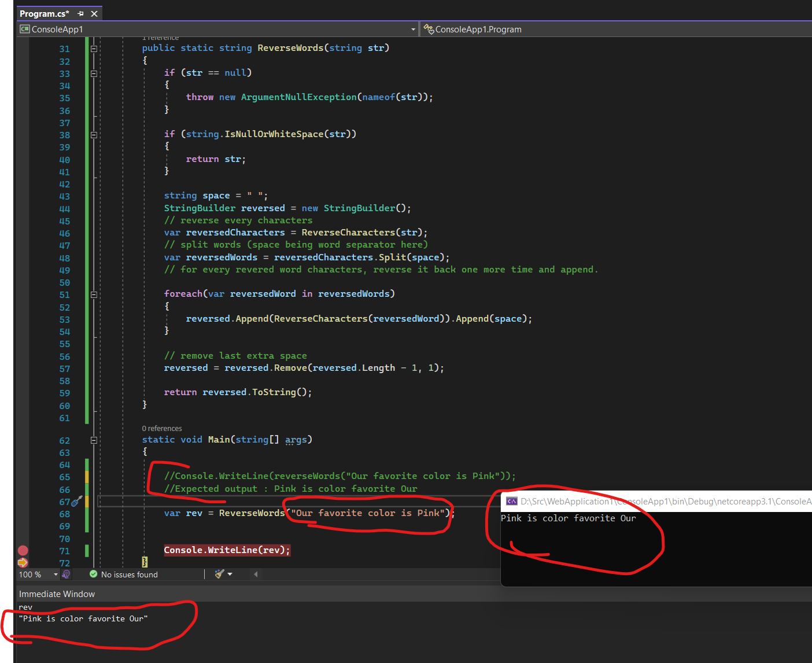
Task: Click line number 50 in the margin
Action: pos(64,283)
